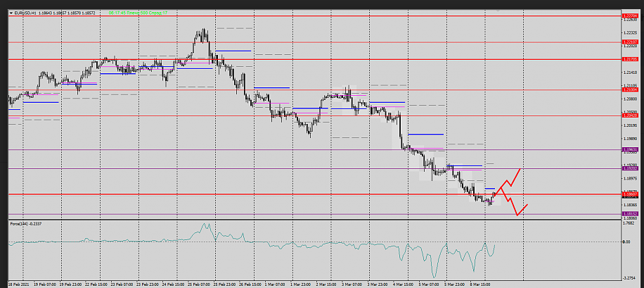Viewport: 644px width, 288px height.
Task: Select the 1.22107 red price label
Action: pyautogui.click(x=629, y=42)
